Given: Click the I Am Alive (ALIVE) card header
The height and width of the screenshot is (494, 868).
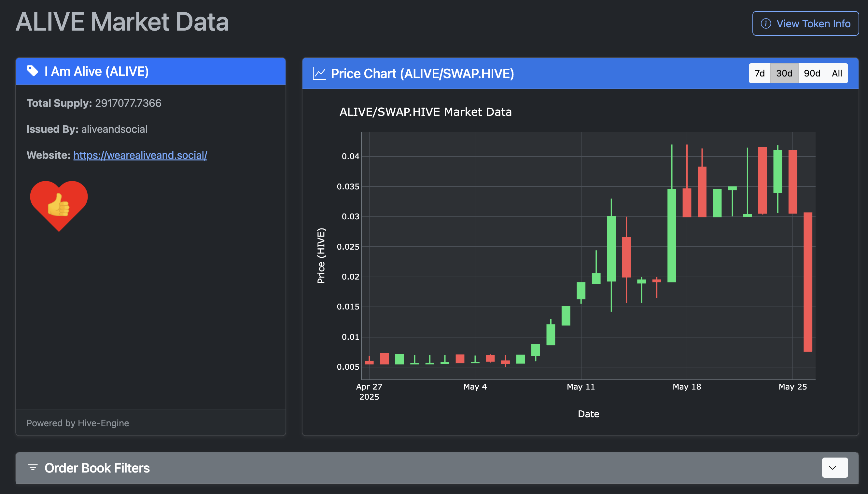Looking at the screenshot, I should (151, 71).
